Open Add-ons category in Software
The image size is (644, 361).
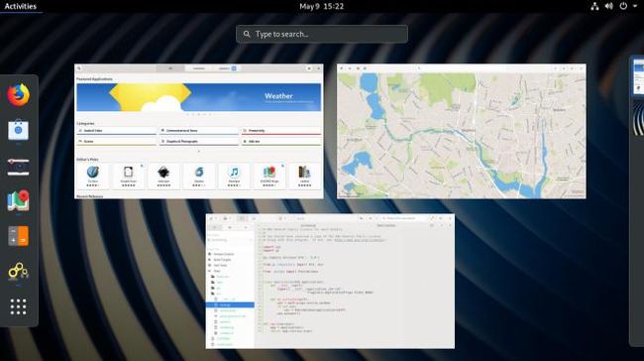click(281, 142)
